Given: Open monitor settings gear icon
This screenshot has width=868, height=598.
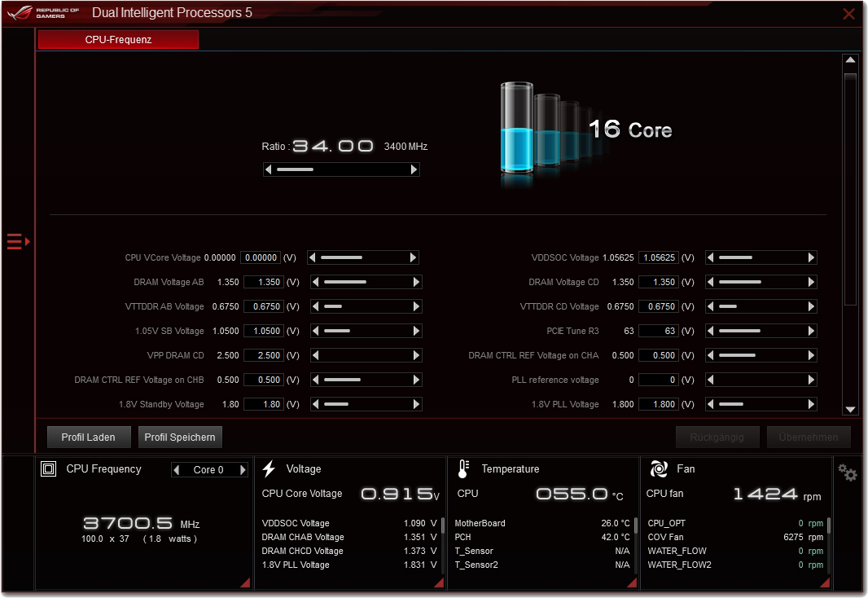Looking at the screenshot, I should [x=847, y=473].
